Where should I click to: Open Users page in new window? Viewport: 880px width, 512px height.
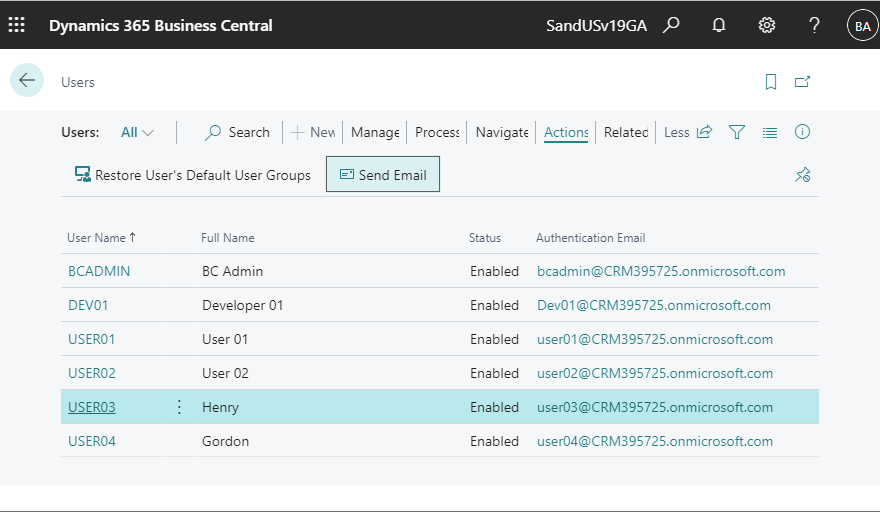coord(803,82)
